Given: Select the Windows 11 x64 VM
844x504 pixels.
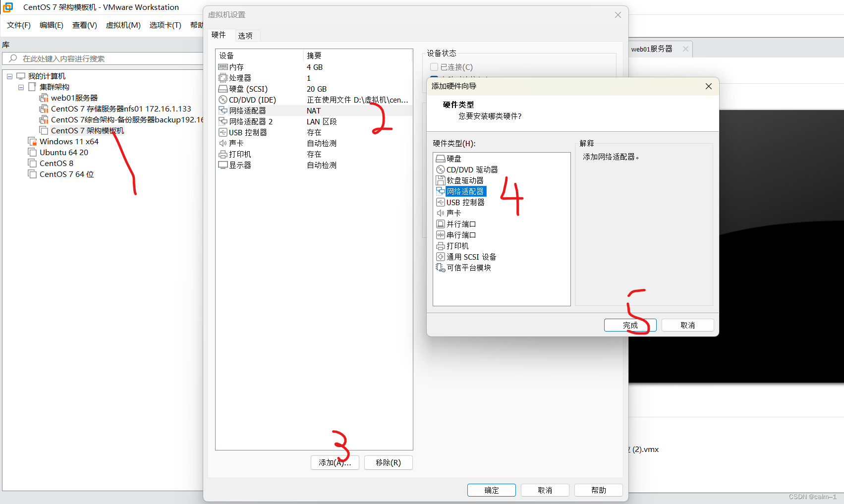Looking at the screenshot, I should point(69,142).
